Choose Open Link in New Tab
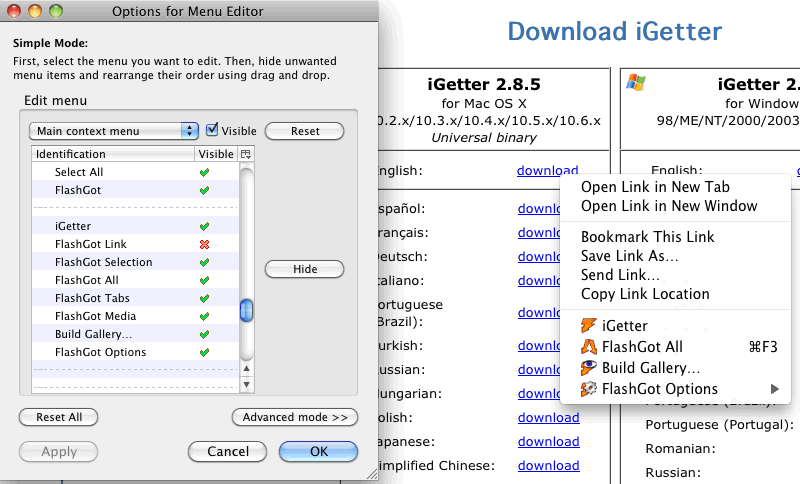The width and height of the screenshot is (800, 484). point(655,187)
